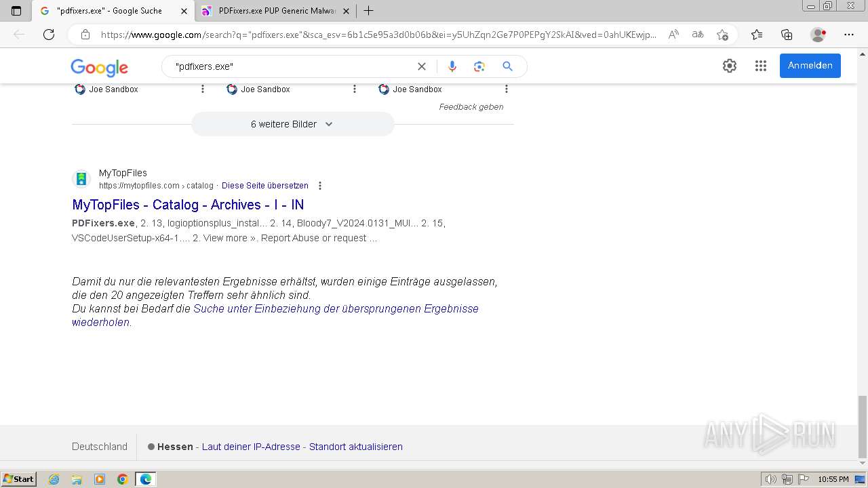Open MyTopFiles result options menu
Screen dimensions: 868x488
pyautogui.click(x=320, y=186)
